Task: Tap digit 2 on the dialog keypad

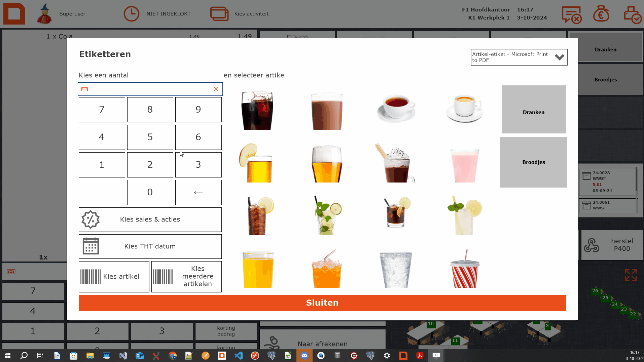Action: click(150, 165)
